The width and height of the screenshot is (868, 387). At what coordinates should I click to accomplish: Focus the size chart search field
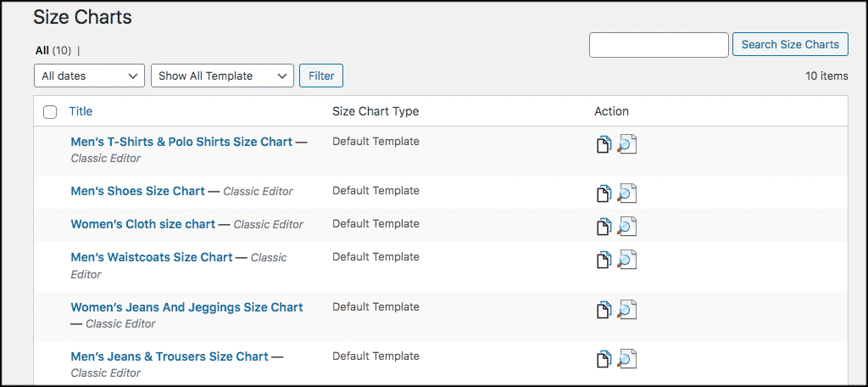pyautogui.click(x=659, y=45)
